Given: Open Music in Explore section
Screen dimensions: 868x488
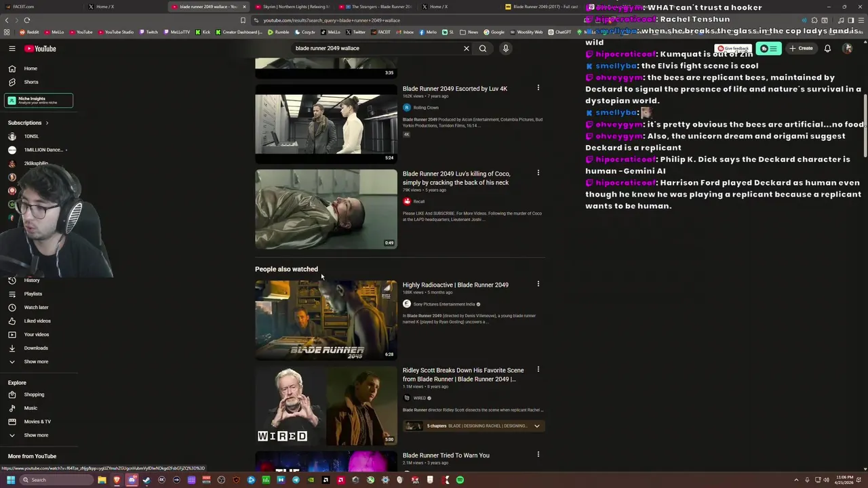Looking at the screenshot, I should point(31,408).
